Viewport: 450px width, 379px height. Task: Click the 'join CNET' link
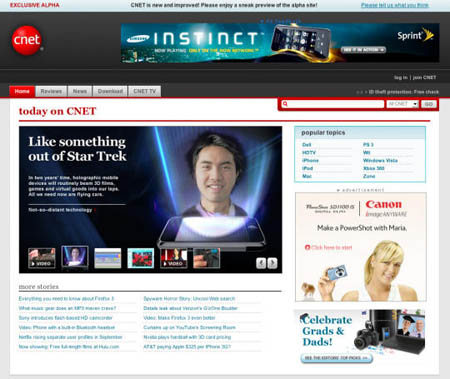424,77
